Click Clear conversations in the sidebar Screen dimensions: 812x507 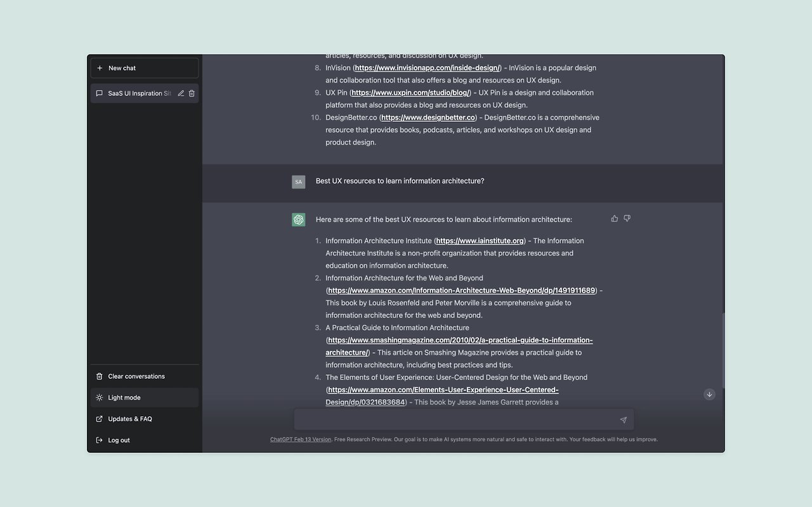click(x=145, y=376)
